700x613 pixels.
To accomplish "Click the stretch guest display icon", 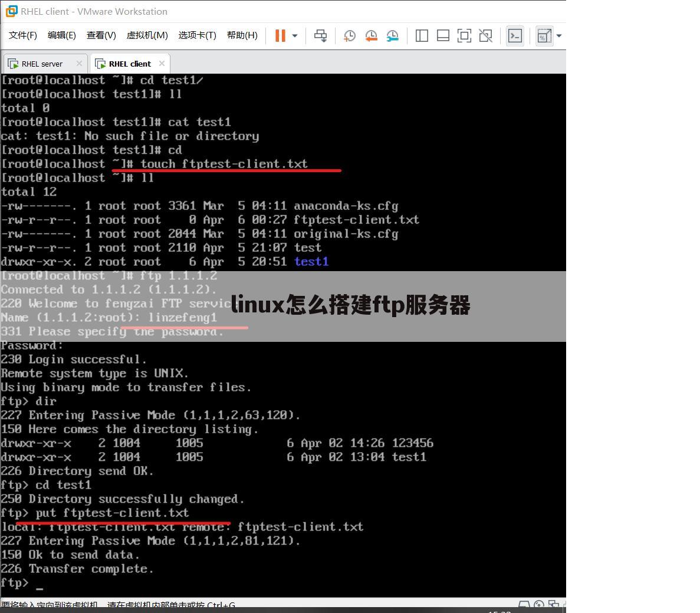I will pyautogui.click(x=544, y=36).
